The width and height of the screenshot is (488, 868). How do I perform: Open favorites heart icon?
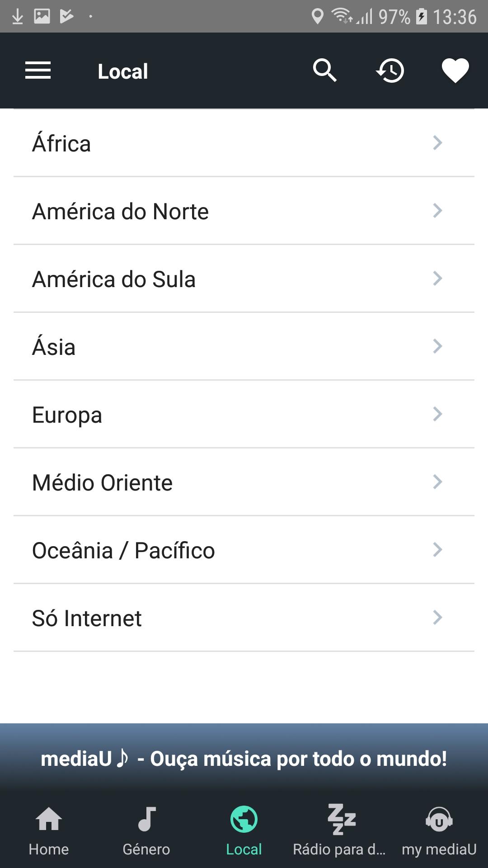(x=455, y=71)
